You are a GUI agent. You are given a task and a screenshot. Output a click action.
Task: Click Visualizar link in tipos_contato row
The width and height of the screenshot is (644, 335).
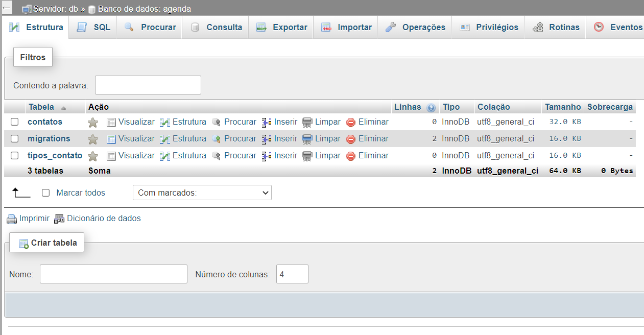(x=136, y=156)
